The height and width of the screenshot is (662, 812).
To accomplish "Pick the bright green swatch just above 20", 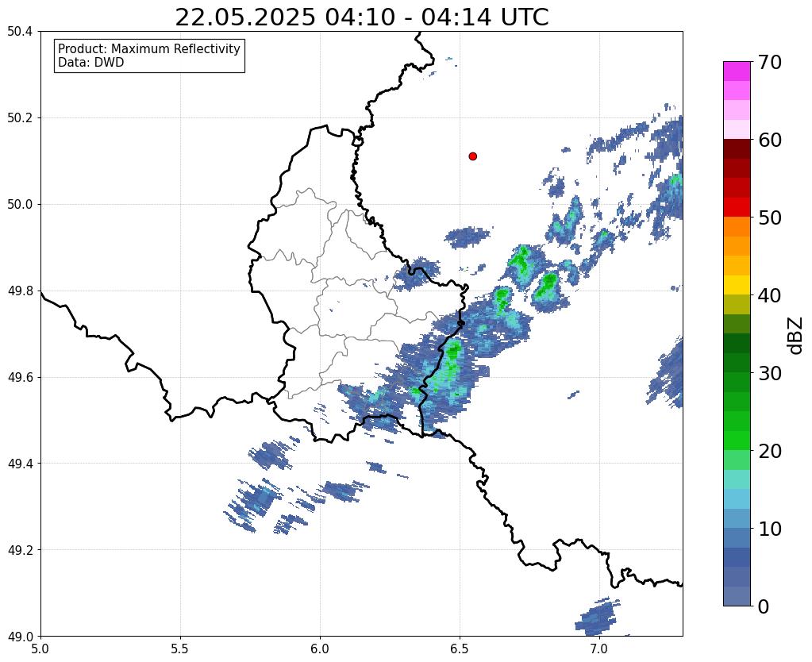I will (x=737, y=441).
